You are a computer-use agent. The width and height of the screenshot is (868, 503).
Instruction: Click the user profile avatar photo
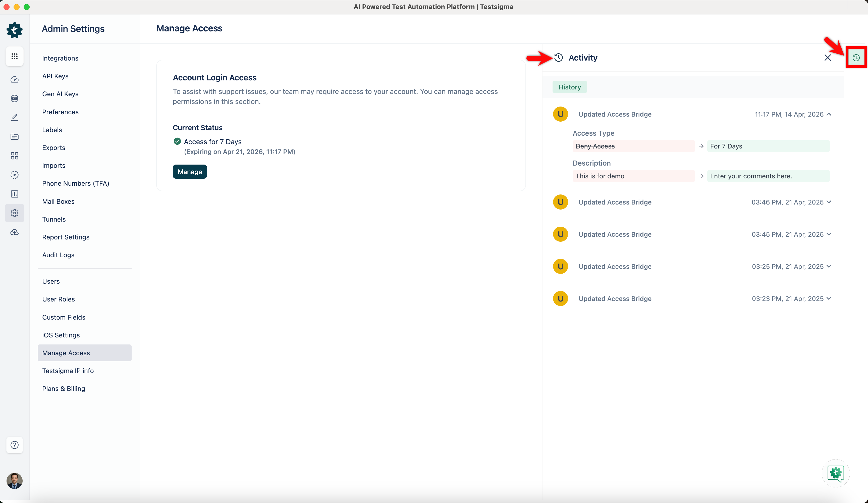tap(15, 481)
